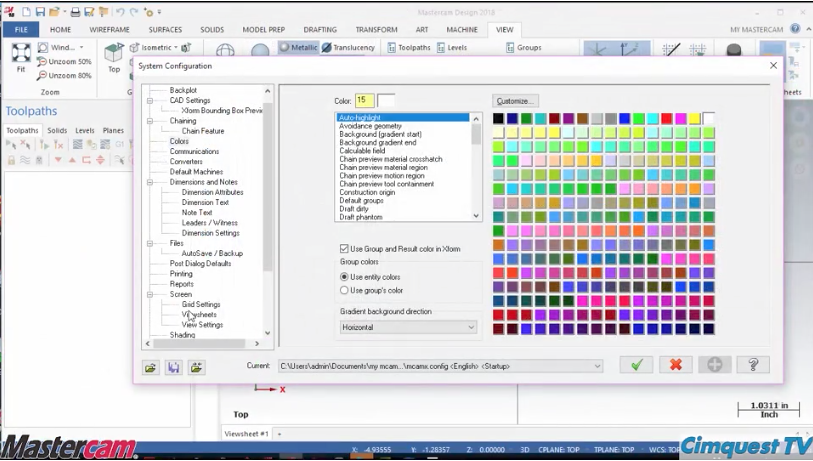Select View Settings in tree
This screenshot has height=461, width=813.
(x=202, y=325)
